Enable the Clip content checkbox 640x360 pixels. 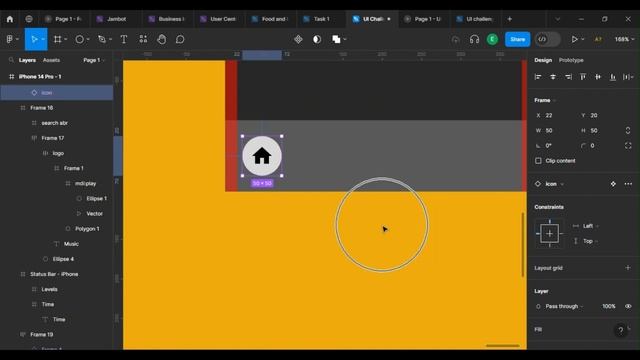(538, 161)
